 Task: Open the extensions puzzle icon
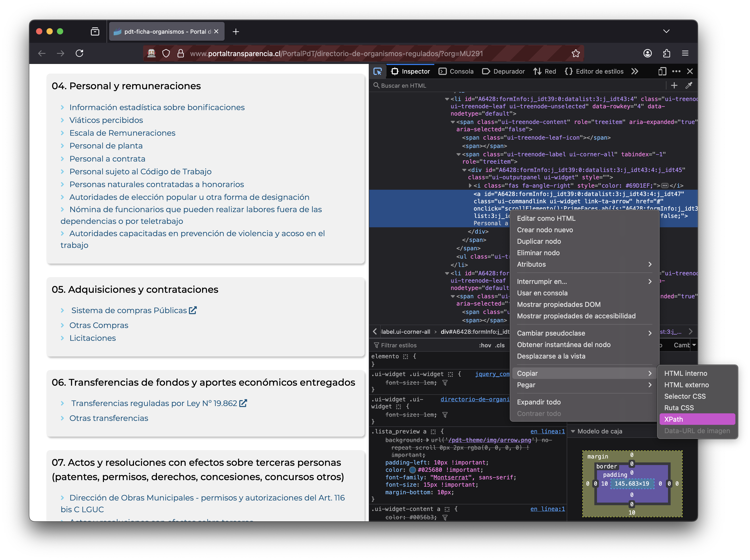click(666, 53)
